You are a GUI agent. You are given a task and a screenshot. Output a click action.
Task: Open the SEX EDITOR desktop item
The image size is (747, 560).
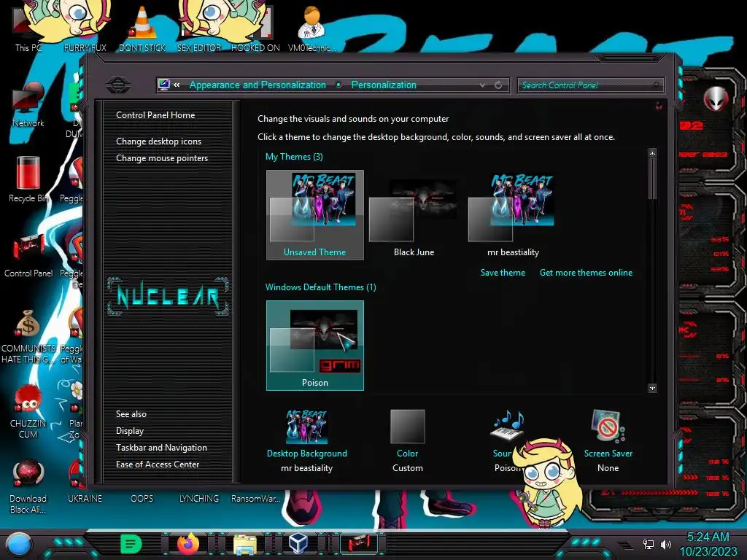point(199,28)
